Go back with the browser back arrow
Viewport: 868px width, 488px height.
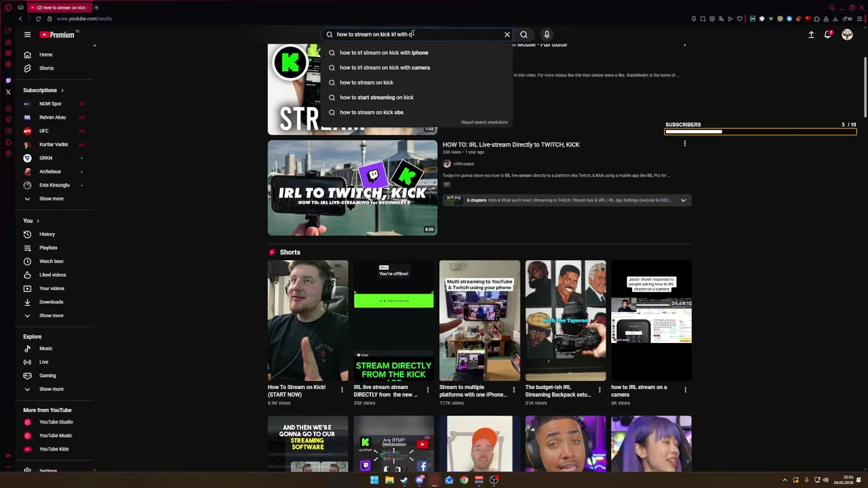pyautogui.click(x=20, y=18)
